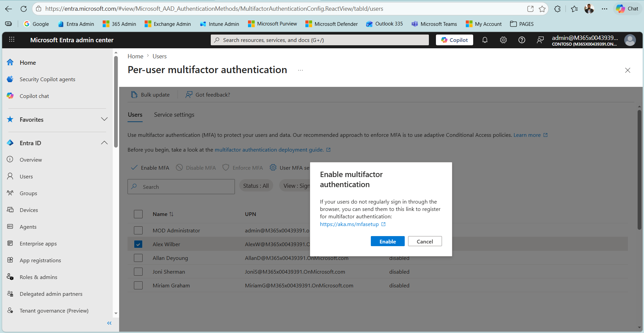The height and width of the screenshot is (333, 644).
Task: Click the portal search resources box
Action: point(320,40)
